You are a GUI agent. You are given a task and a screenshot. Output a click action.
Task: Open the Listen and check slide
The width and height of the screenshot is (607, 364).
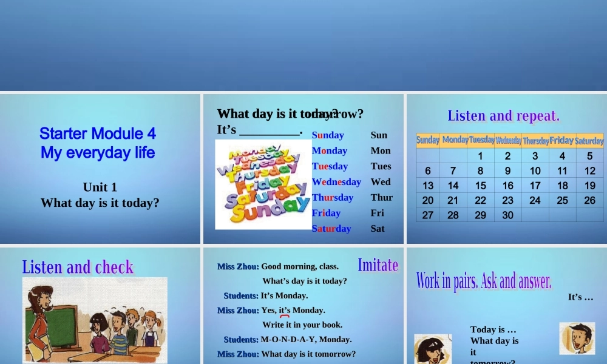78,267
